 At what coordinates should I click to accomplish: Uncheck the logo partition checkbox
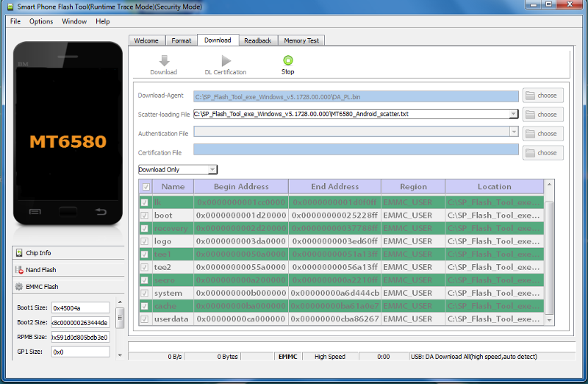click(144, 241)
